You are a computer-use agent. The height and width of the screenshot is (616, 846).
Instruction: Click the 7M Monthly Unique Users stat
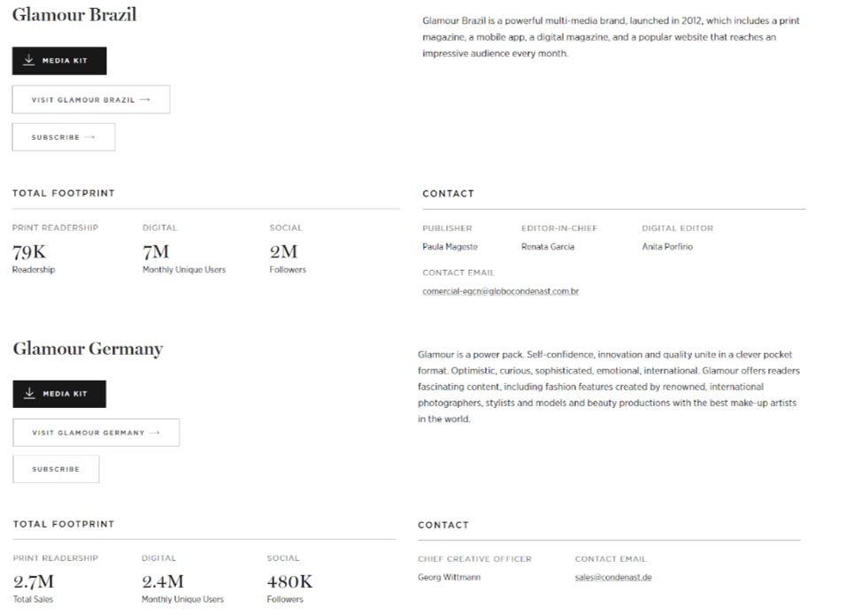coord(156,252)
